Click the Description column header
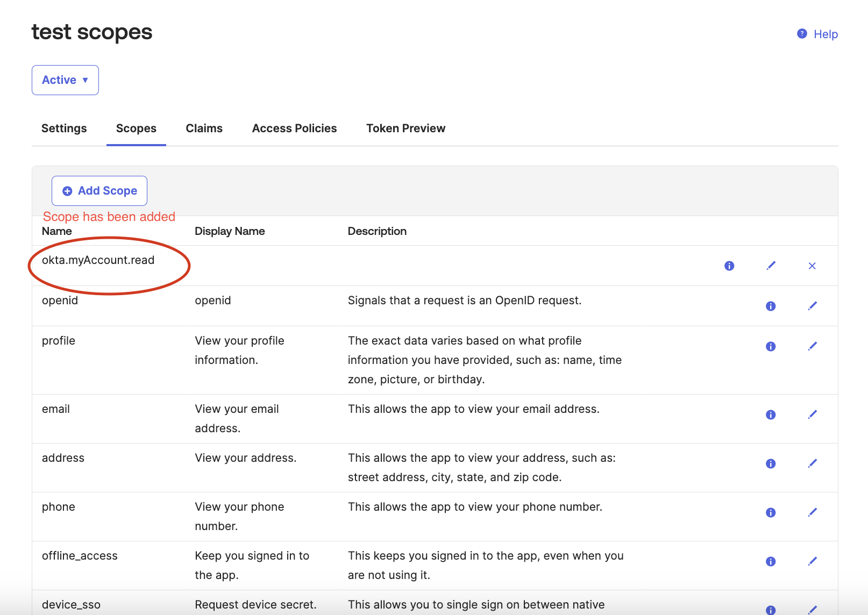 pyautogui.click(x=377, y=231)
